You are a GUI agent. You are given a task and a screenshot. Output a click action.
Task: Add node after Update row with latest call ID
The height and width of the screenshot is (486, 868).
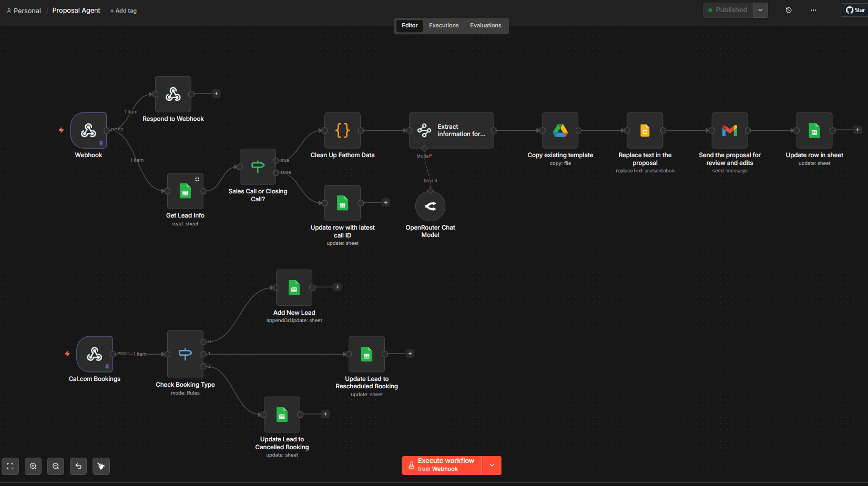tap(385, 202)
